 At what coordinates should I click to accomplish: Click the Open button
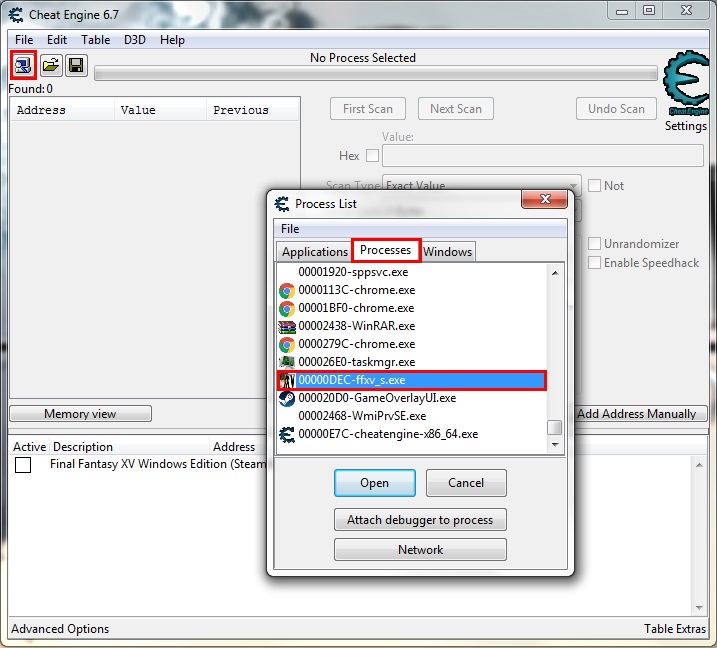(375, 483)
